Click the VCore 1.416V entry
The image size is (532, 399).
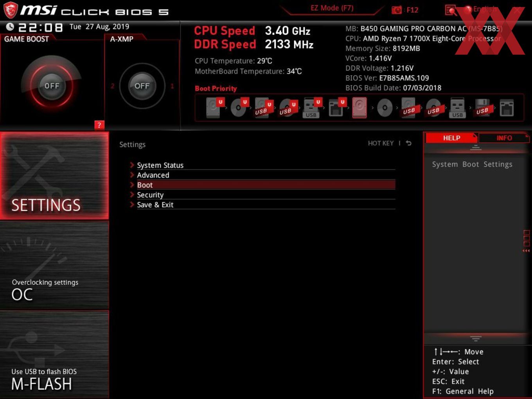click(x=368, y=58)
